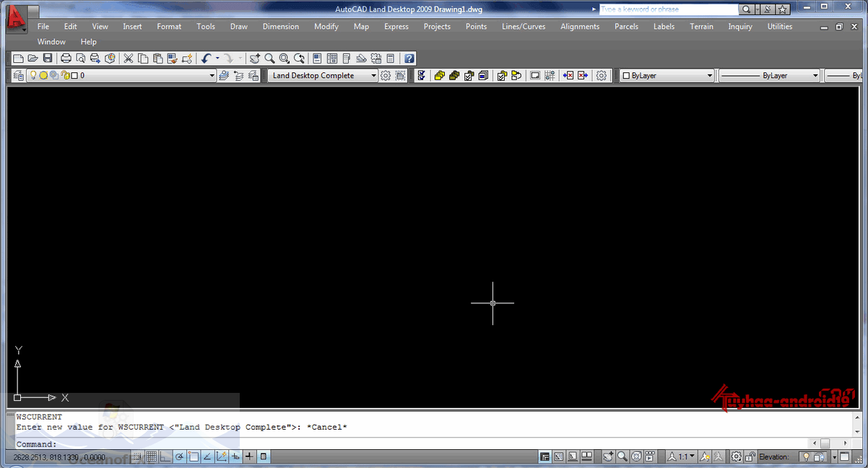
Task: Click the keyword search box
Action: [668, 9]
